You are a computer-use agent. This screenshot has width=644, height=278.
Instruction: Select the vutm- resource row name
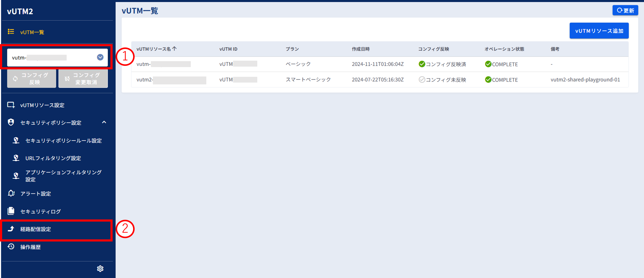point(164,64)
